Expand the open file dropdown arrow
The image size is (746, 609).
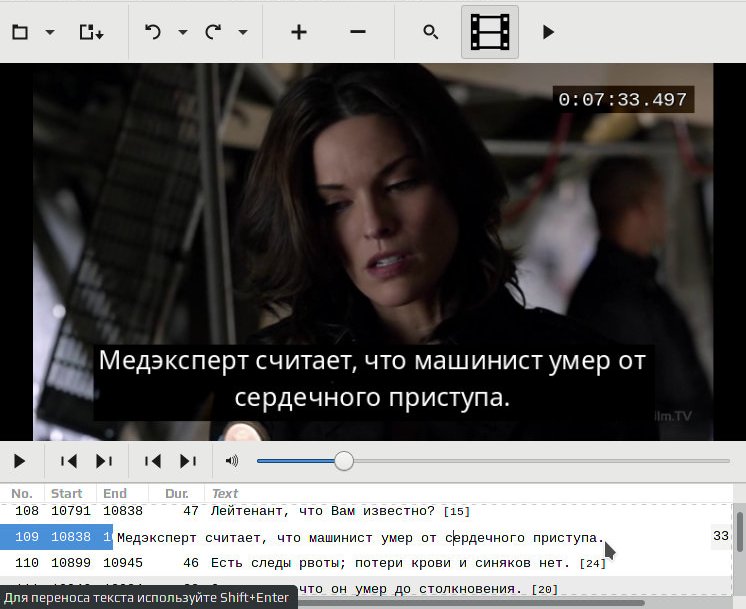(x=50, y=32)
